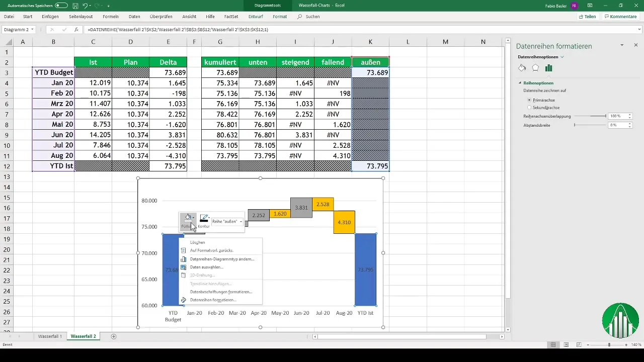Image resolution: width=644 pixels, height=362 pixels.
Task: Click the user avatar FB
Action: pos(574,5)
